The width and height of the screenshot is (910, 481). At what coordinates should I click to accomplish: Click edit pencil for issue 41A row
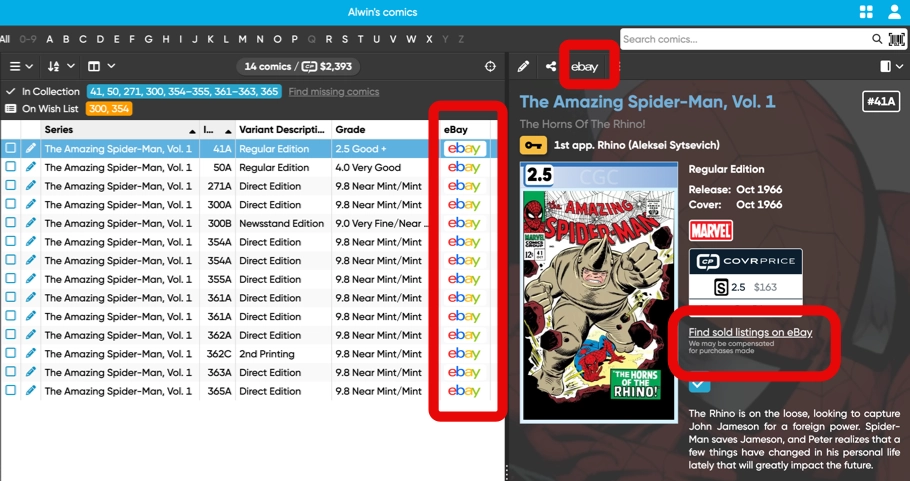tap(31, 149)
